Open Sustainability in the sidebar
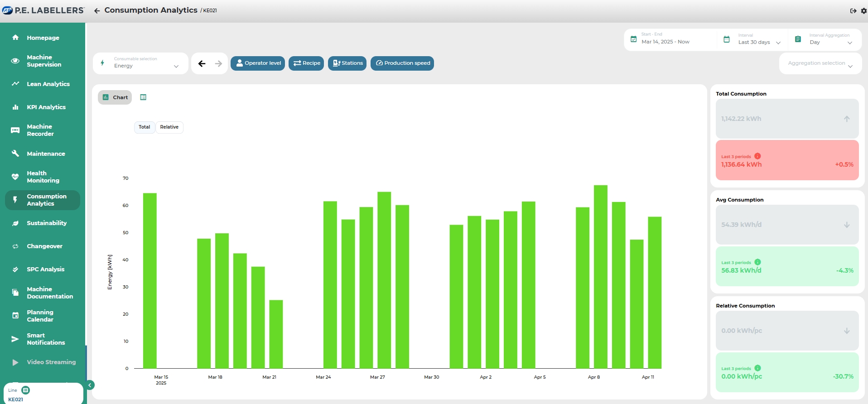The width and height of the screenshot is (868, 404). (x=46, y=223)
